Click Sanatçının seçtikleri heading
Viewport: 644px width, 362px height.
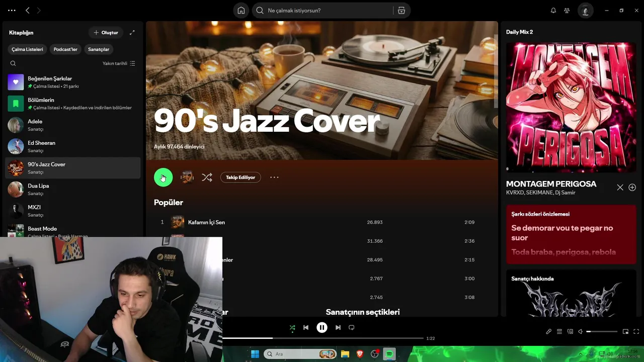[x=363, y=312]
